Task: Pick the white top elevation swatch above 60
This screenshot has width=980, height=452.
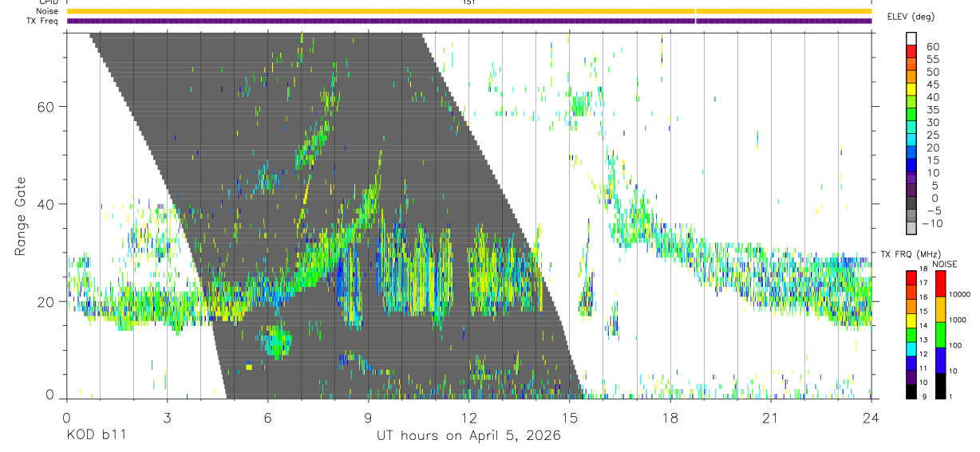Action: [x=912, y=39]
